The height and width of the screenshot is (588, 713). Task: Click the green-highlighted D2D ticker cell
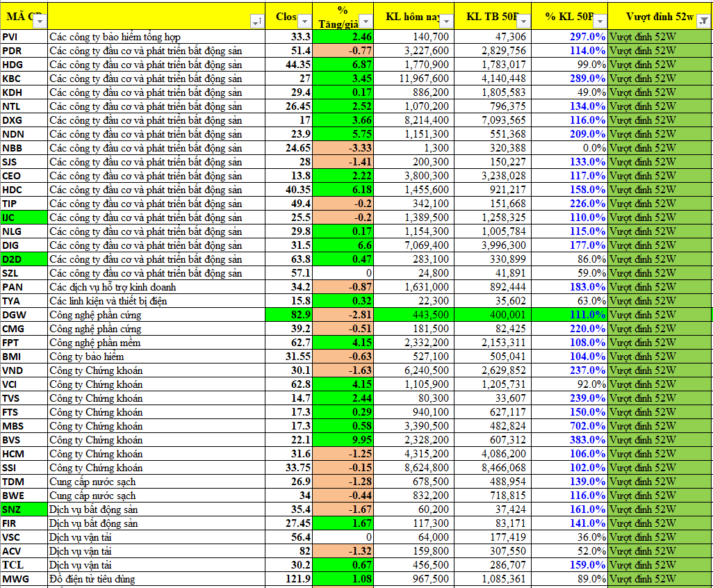[x=24, y=259]
